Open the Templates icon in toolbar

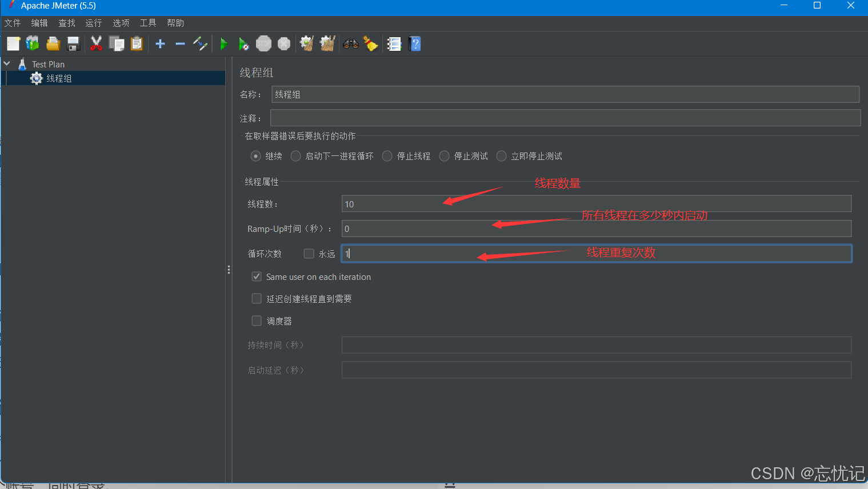33,43
